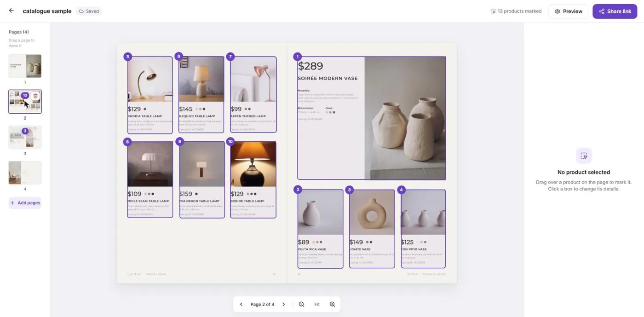
Task: Click the Saved cloud status badge
Action: (x=89, y=11)
